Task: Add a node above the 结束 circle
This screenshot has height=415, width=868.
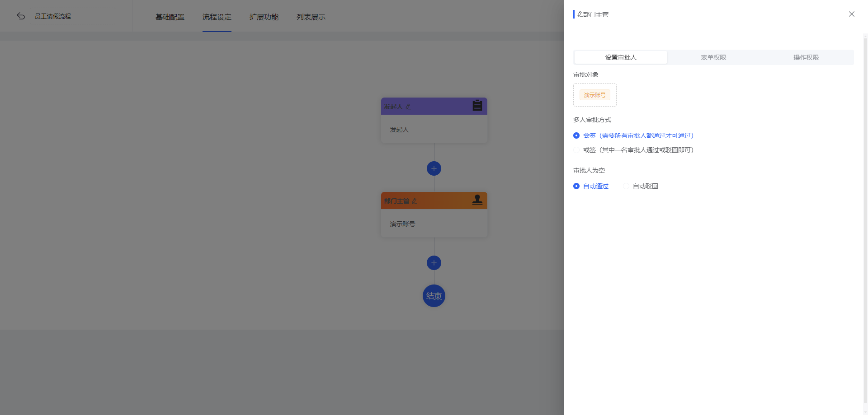Action: tap(434, 263)
